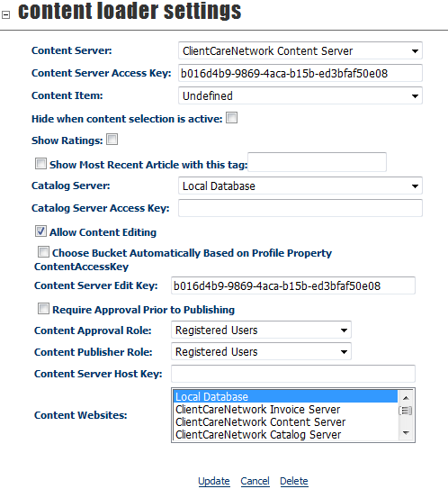The width and height of the screenshot is (448, 498).
Task: Open the Content Publisher Role dropdown
Action: (x=261, y=351)
